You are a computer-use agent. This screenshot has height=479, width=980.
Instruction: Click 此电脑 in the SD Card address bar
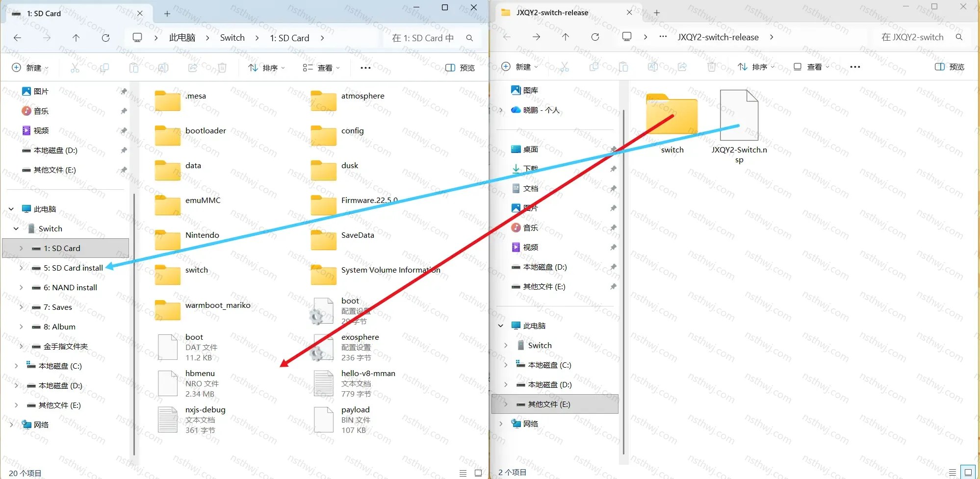click(x=182, y=38)
